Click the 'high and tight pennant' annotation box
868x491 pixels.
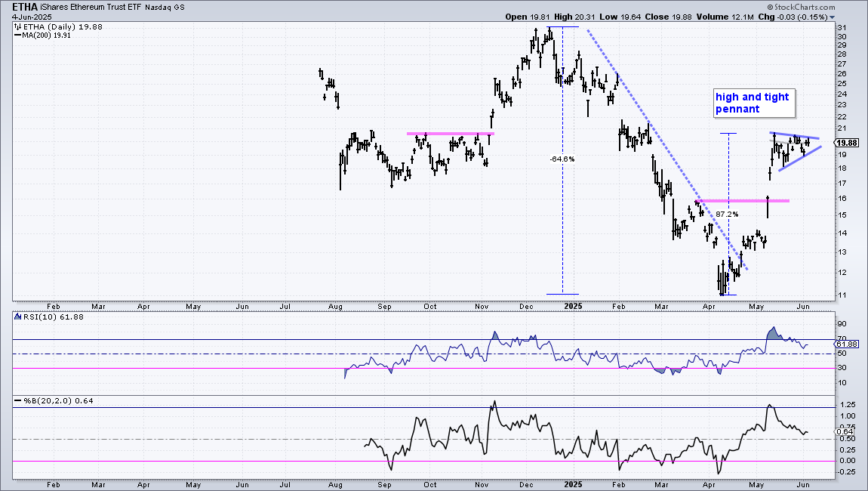pyautogui.click(x=754, y=103)
